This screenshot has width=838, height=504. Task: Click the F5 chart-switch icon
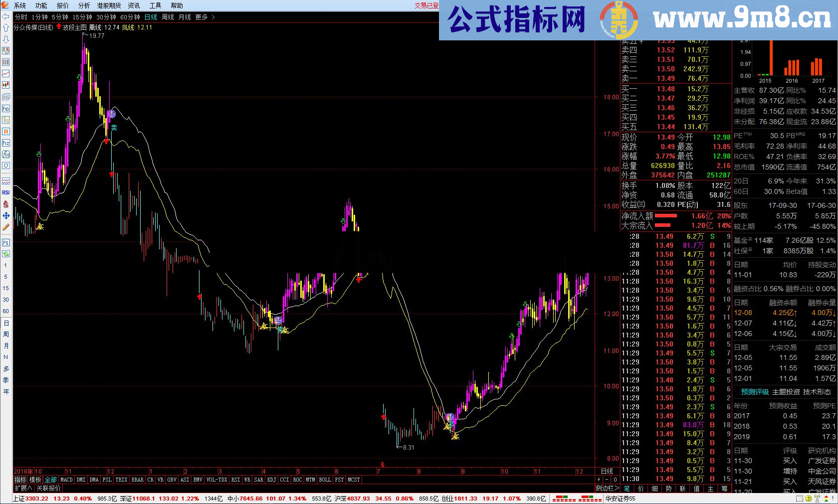(x=5, y=242)
